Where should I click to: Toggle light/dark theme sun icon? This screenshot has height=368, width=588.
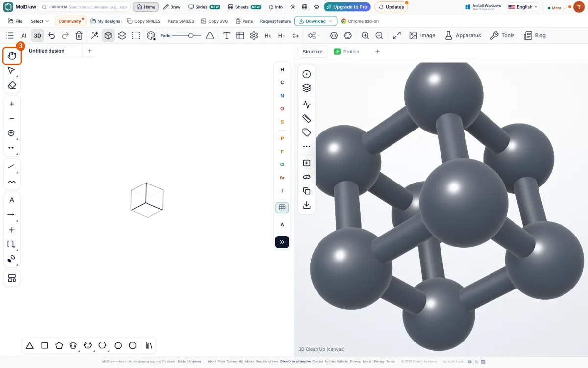293,7
